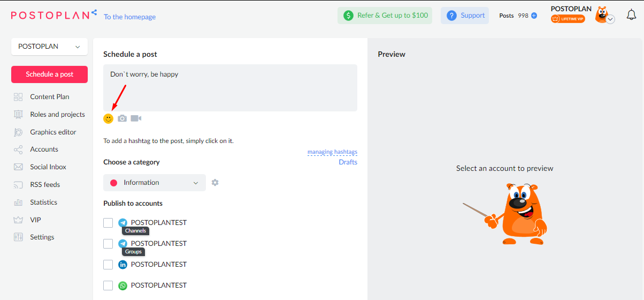
Task: Go to the Accounts section
Action: 44,149
